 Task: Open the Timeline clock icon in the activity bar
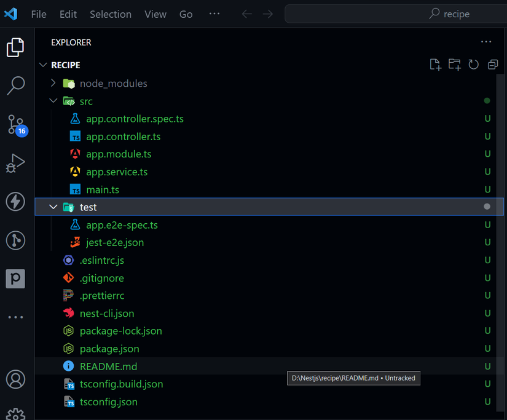click(15, 240)
